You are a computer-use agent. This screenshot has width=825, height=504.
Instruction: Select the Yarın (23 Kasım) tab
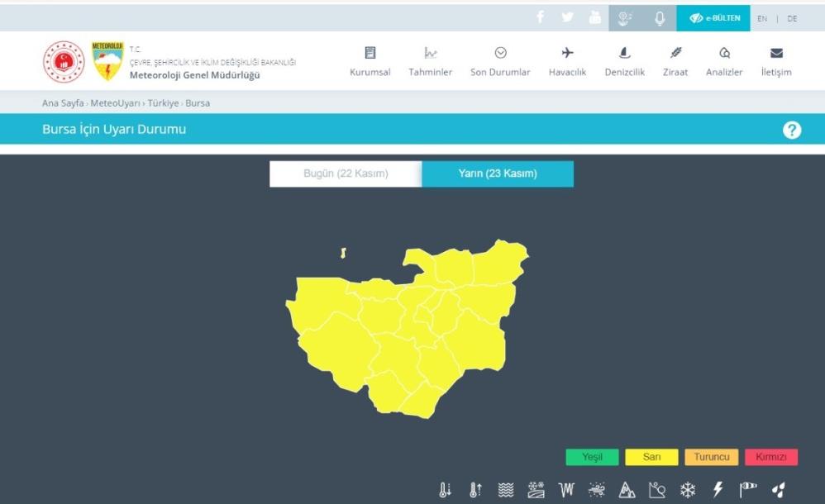pyautogui.click(x=498, y=174)
